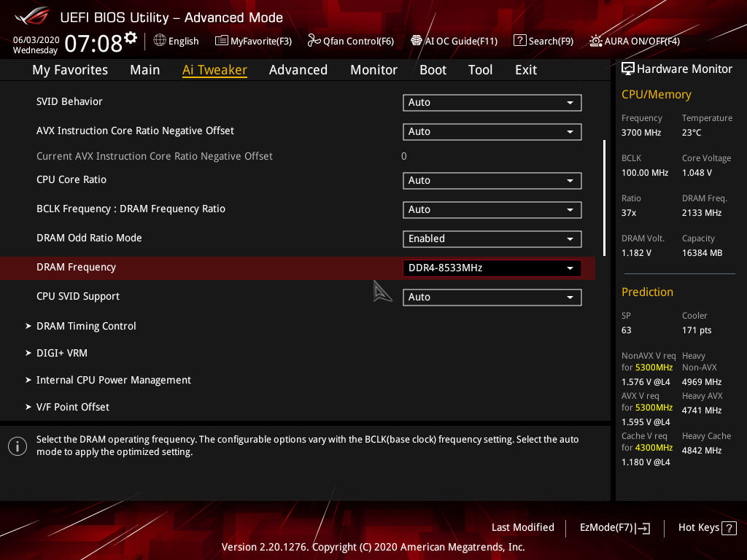Expand DRAM Timing Control
The width and height of the screenshot is (747, 560).
[86, 326]
